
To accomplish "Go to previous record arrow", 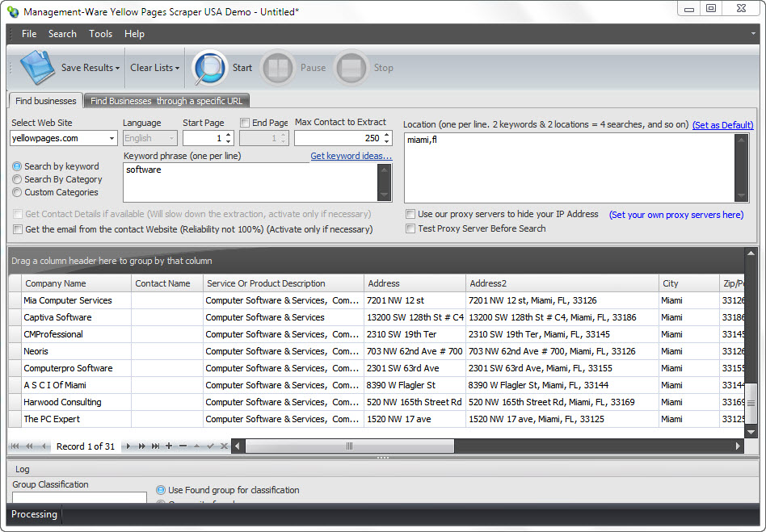I will (44, 446).
